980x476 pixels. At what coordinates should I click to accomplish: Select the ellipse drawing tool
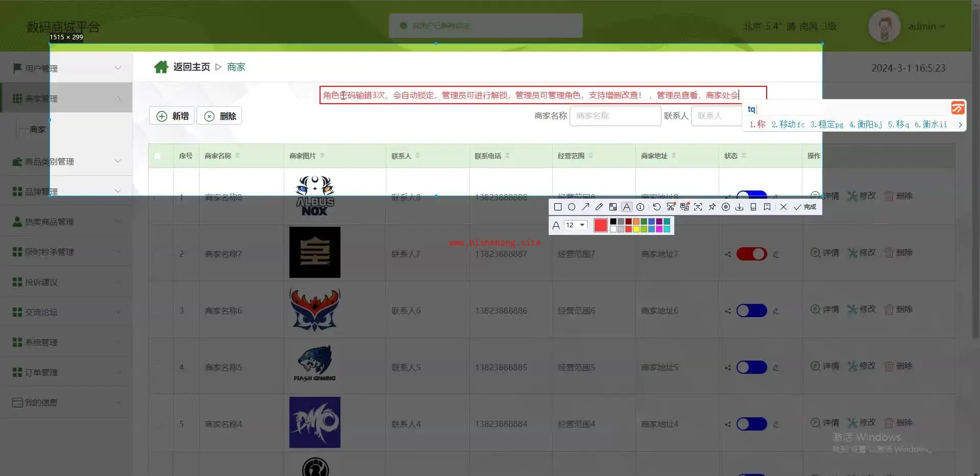pos(572,207)
